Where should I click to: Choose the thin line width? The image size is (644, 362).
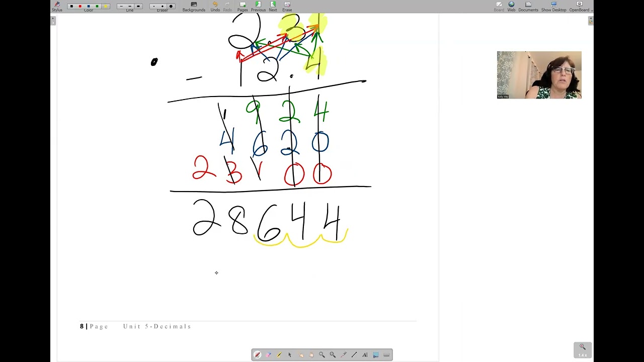(x=121, y=6)
